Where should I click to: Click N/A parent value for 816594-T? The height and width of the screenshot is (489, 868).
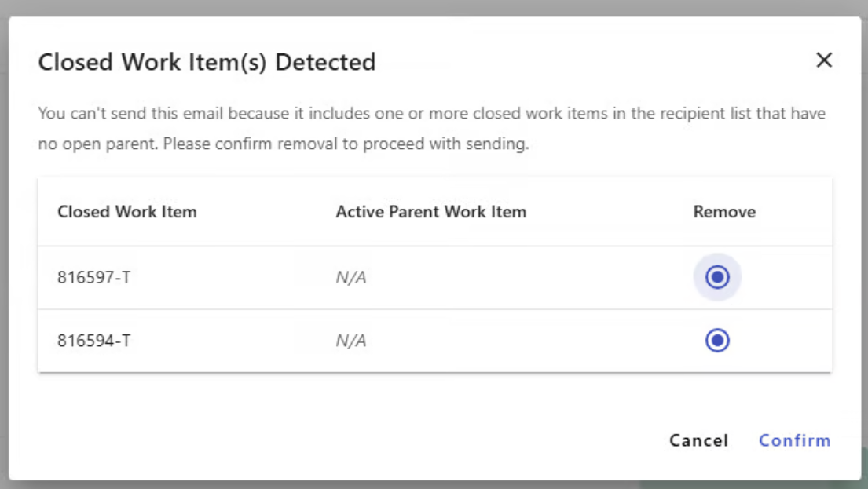tap(351, 341)
